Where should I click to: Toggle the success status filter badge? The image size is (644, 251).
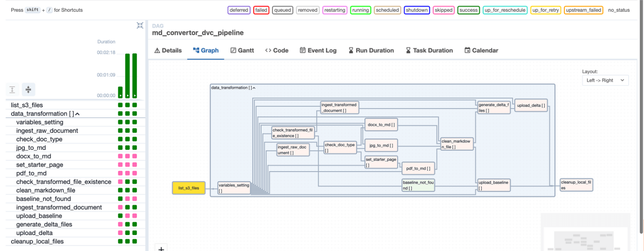point(468,10)
